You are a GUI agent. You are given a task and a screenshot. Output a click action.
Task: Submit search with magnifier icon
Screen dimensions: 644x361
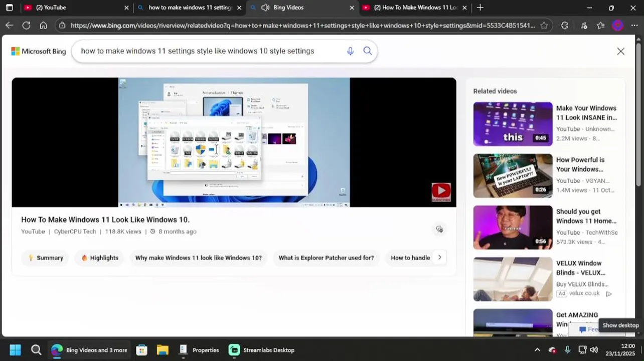pos(367,51)
